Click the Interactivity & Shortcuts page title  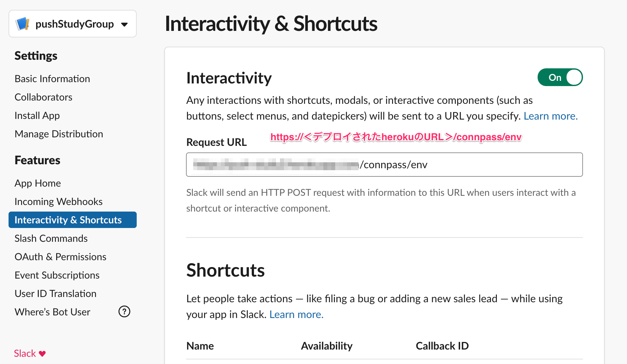coord(271,24)
